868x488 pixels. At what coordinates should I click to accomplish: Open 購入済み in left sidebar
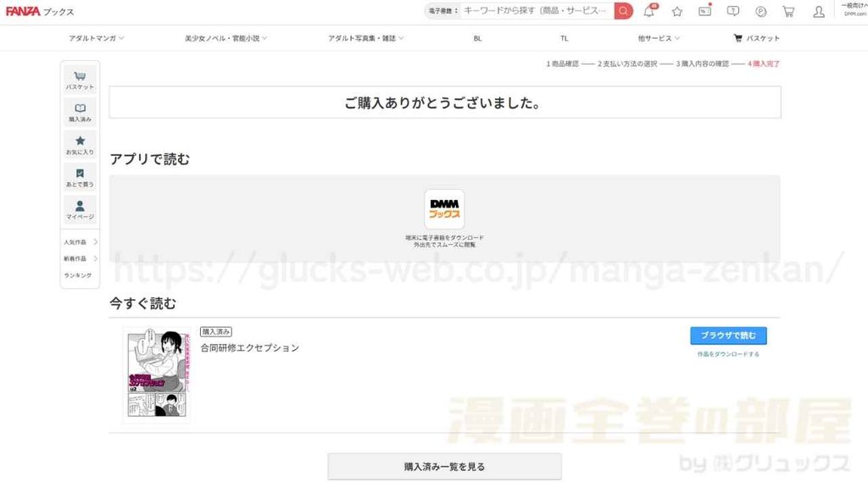tap(80, 113)
